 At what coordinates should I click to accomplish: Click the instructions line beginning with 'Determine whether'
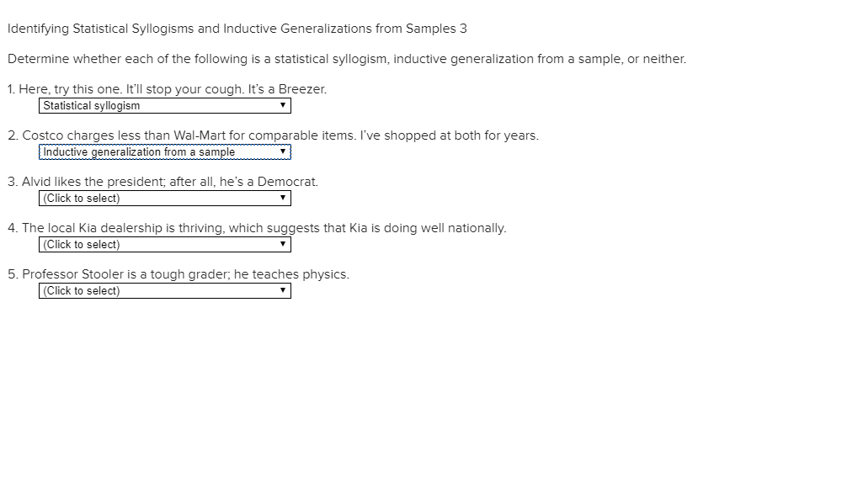(x=346, y=58)
